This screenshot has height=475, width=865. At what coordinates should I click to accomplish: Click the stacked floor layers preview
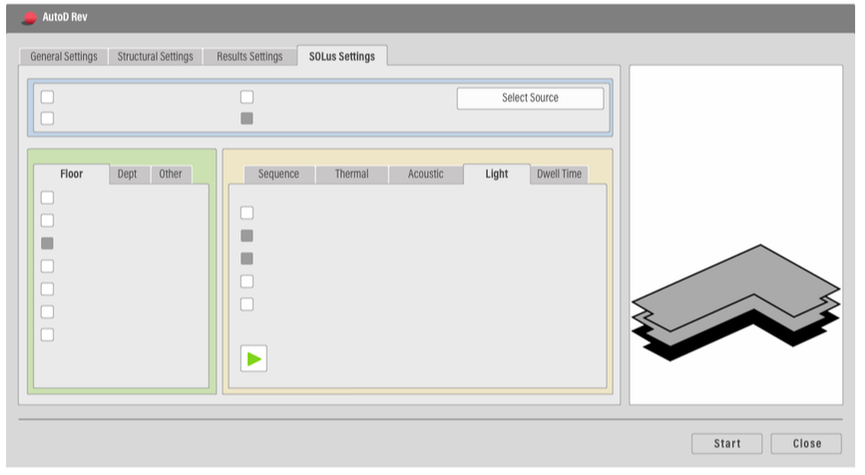coord(736,302)
